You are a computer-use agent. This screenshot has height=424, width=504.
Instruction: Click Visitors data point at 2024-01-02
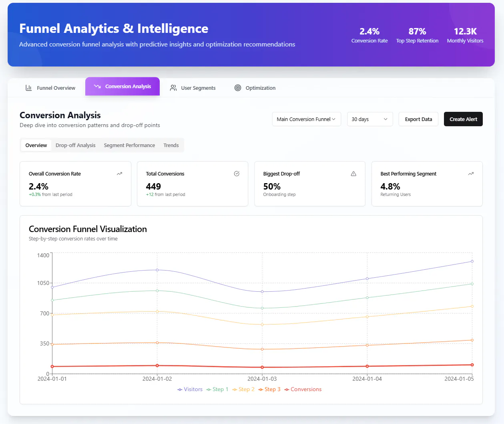157,270
